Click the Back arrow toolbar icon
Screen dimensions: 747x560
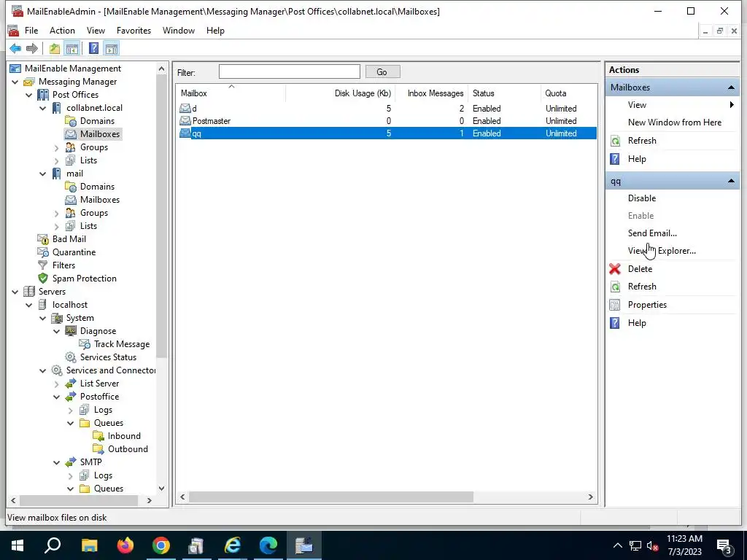[x=15, y=48]
